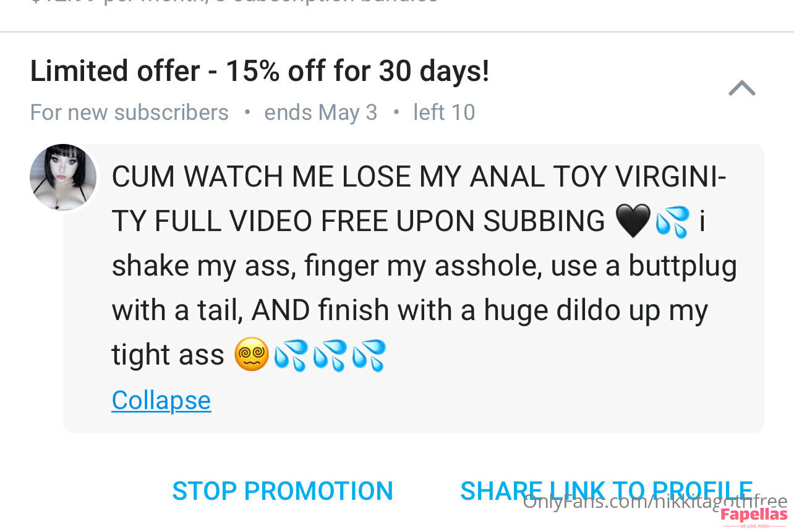
Task: Click the black heart emoji
Action: click(633, 222)
